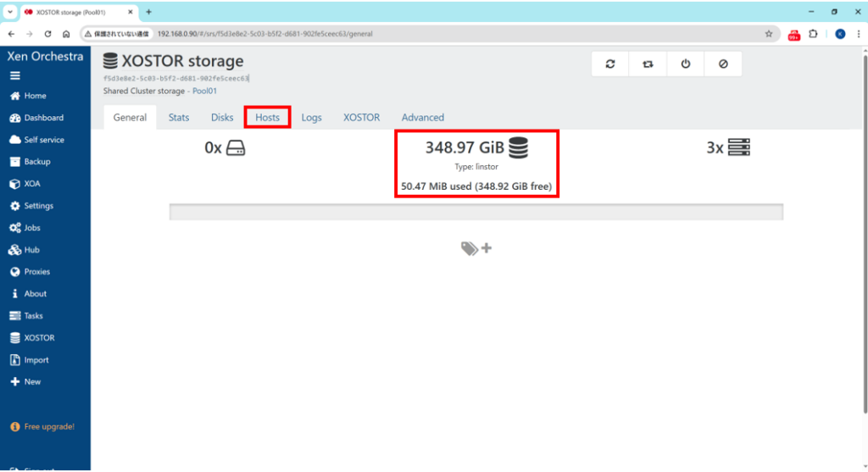The width and height of the screenshot is (868, 472).
Task: Switch to the Disks tab
Action: 222,118
